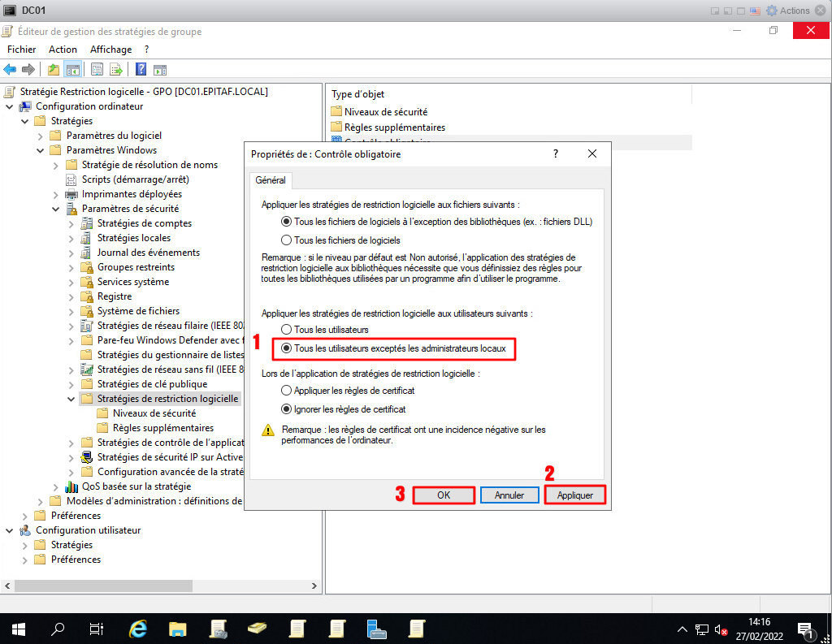Click the Export list toolbar icon
This screenshot has height=644, width=832.
116,69
